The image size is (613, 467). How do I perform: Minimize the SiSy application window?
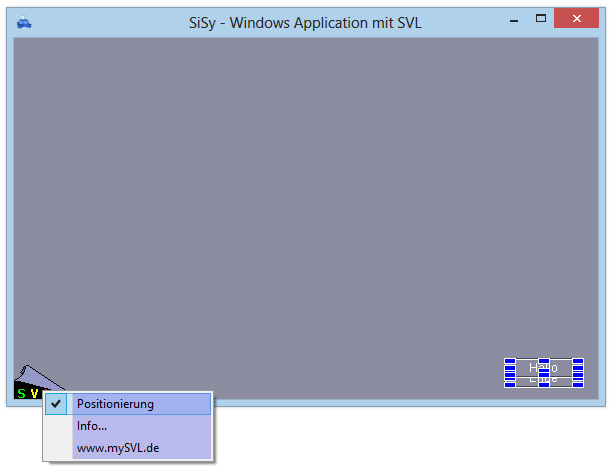(x=514, y=19)
